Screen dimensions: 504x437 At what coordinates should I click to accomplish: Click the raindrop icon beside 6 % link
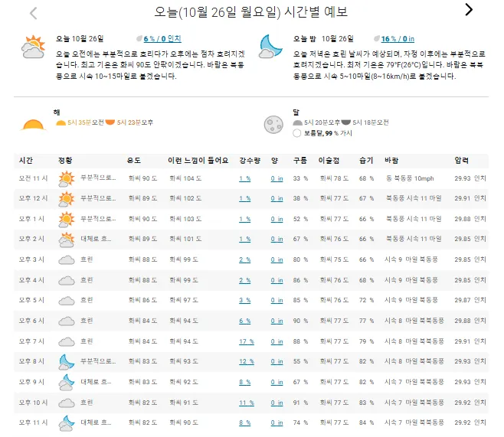click(x=139, y=38)
